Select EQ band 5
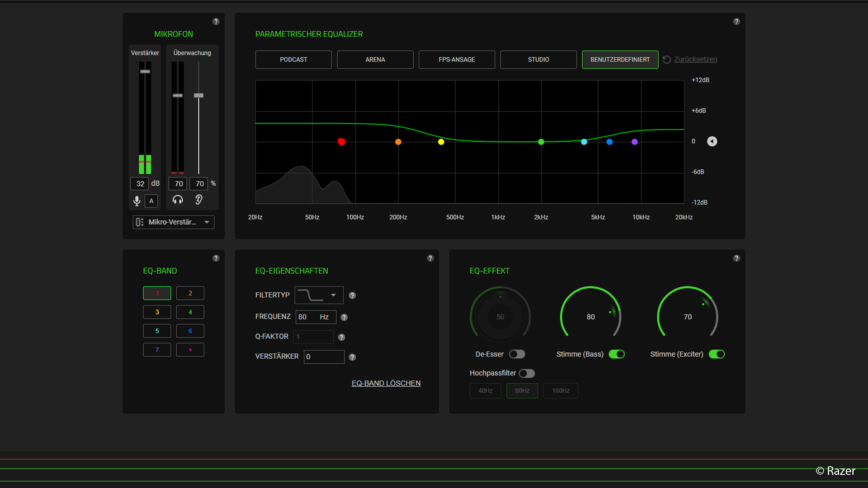This screenshot has width=868, height=488. 157,331
